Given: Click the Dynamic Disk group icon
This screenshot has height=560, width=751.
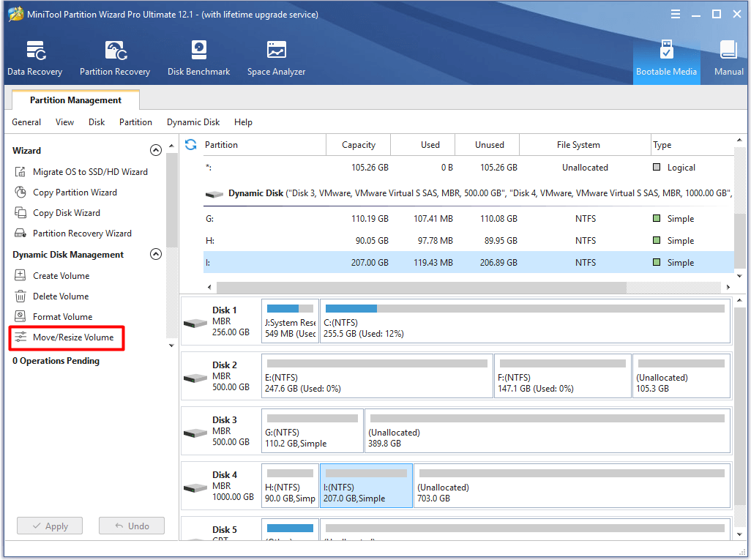Looking at the screenshot, I should [x=214, y=194].
